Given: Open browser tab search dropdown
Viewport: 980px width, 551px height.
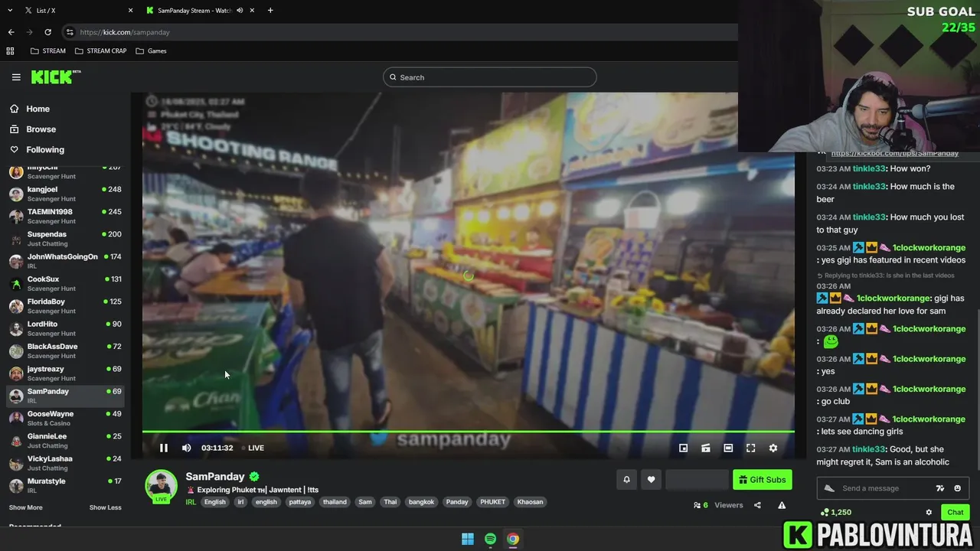Looking at the screenshot, I should [x=10, y=10].
